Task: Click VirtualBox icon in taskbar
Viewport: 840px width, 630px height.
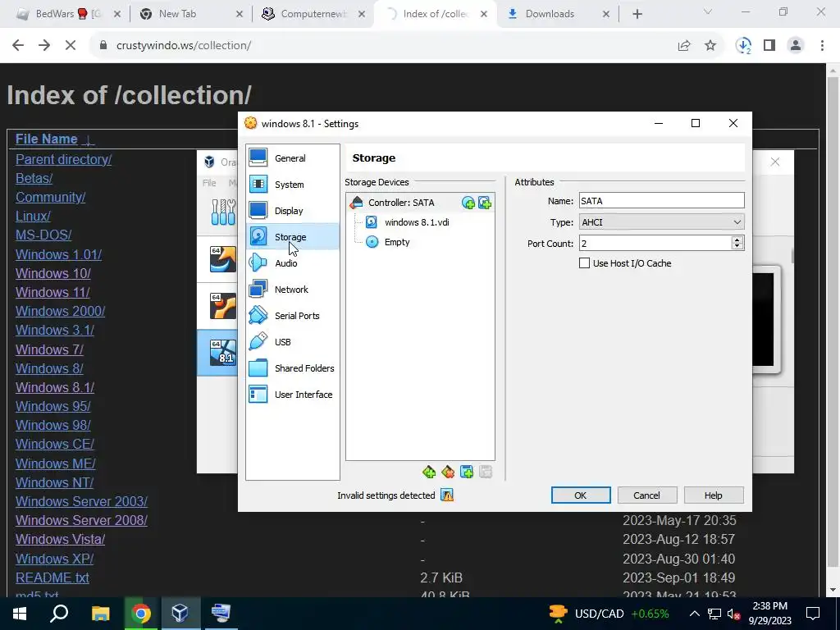Action: [x=180, y=614]
